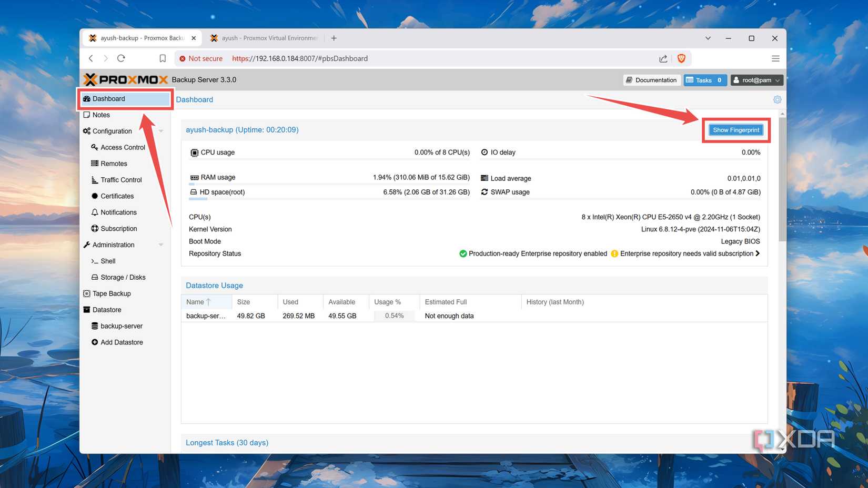The width and height of the screenshot is (868, 488).
Task: Open Storage / Disks page
Action: pyautogui.click(x=123, y=277)
